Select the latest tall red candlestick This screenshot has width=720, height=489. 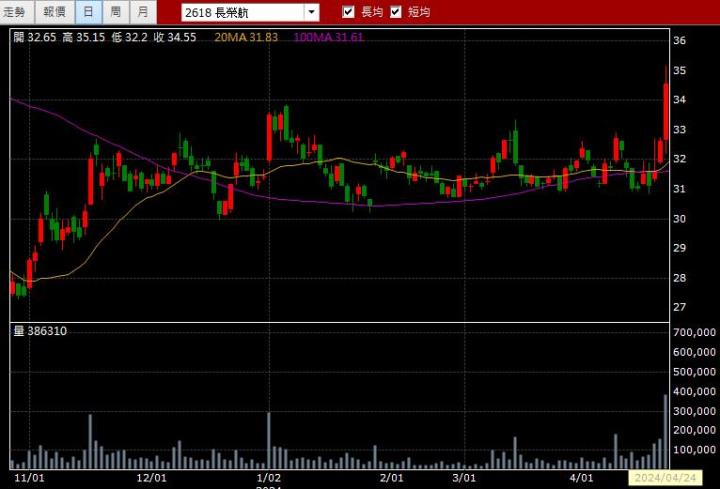666,110
